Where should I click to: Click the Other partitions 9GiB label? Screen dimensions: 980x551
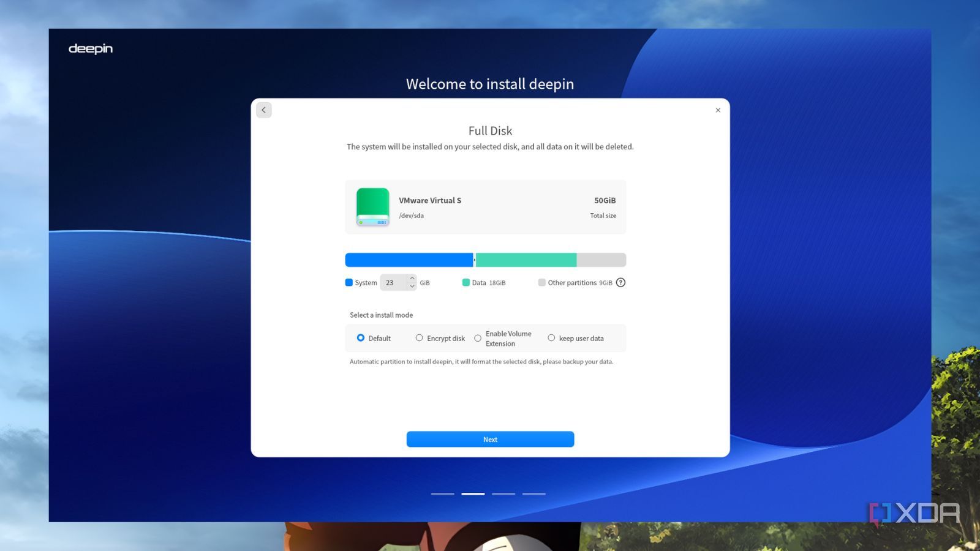(580, 283)
